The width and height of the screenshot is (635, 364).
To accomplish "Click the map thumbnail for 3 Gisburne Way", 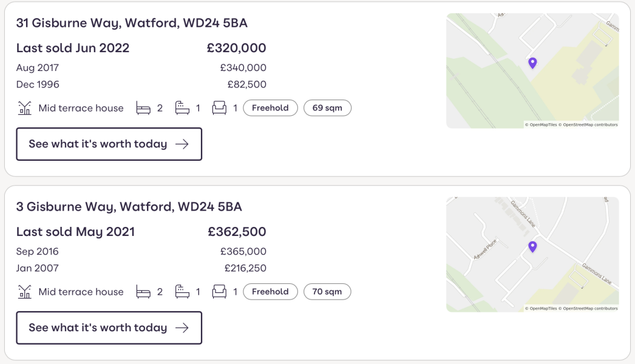I will 532,254.
